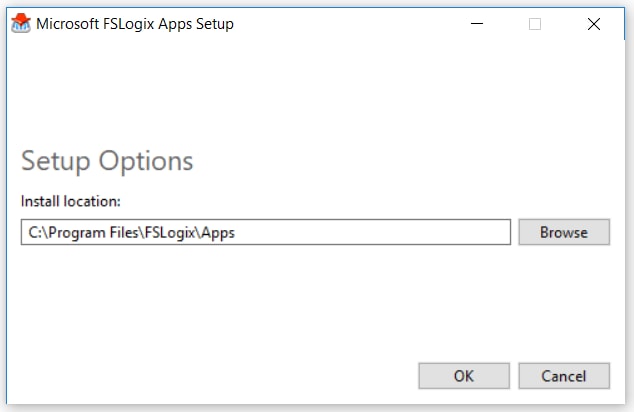The image size is (634, 412).
Task: Confirm the setup options with OK
Action: pyautogui.click(x=463, y=376)
